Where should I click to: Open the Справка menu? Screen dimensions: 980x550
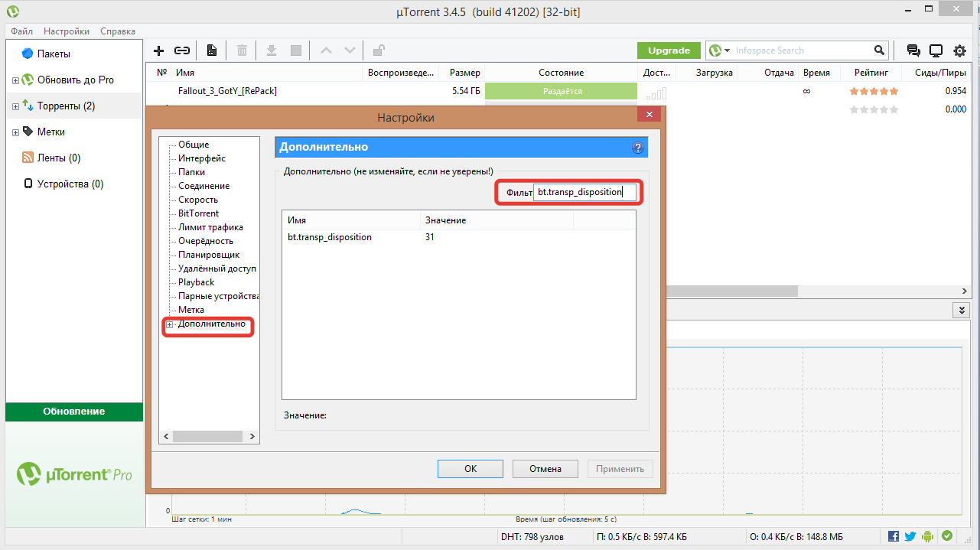click(x=118, y=31)
